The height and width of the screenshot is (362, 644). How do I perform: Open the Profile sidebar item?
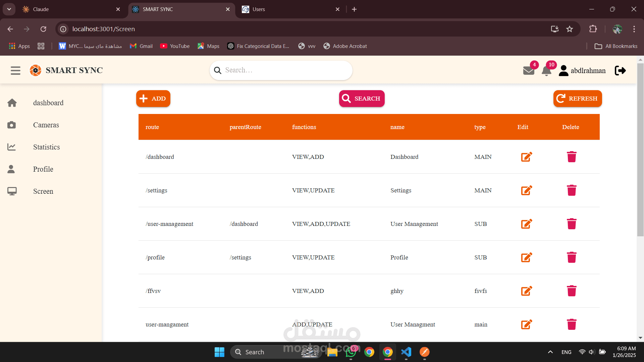(43, 169)
